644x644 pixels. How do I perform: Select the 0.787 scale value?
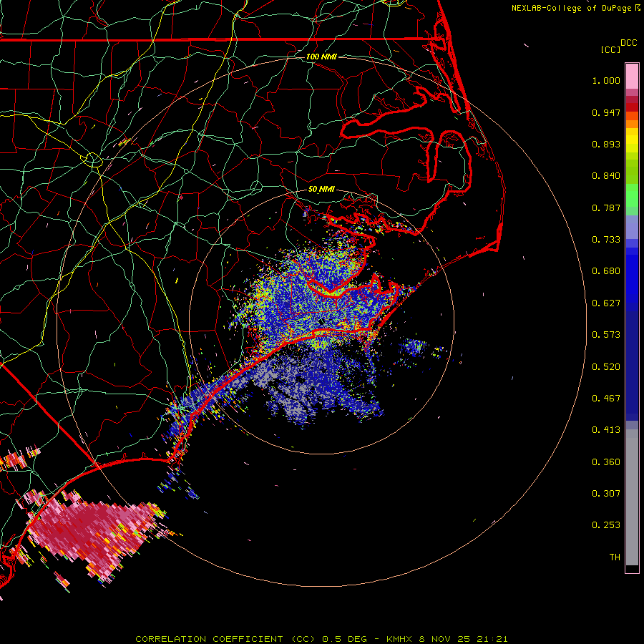coord(606,208)
